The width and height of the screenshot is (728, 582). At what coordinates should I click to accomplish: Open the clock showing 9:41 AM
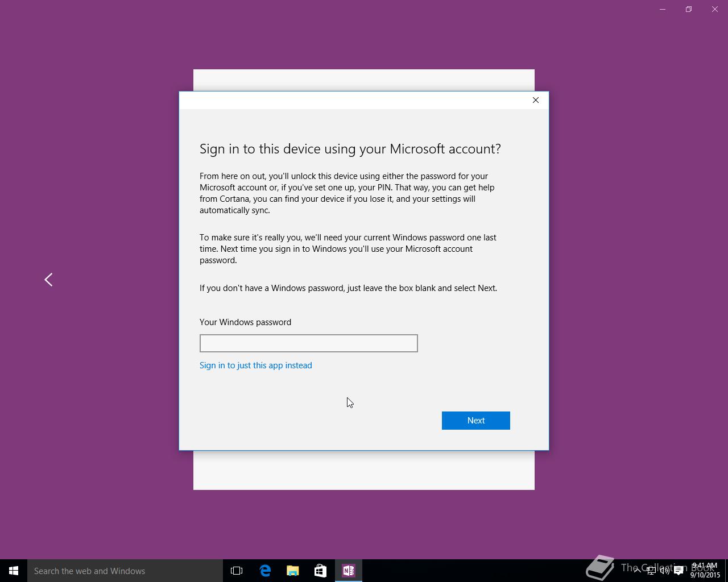tap(705, 571)
